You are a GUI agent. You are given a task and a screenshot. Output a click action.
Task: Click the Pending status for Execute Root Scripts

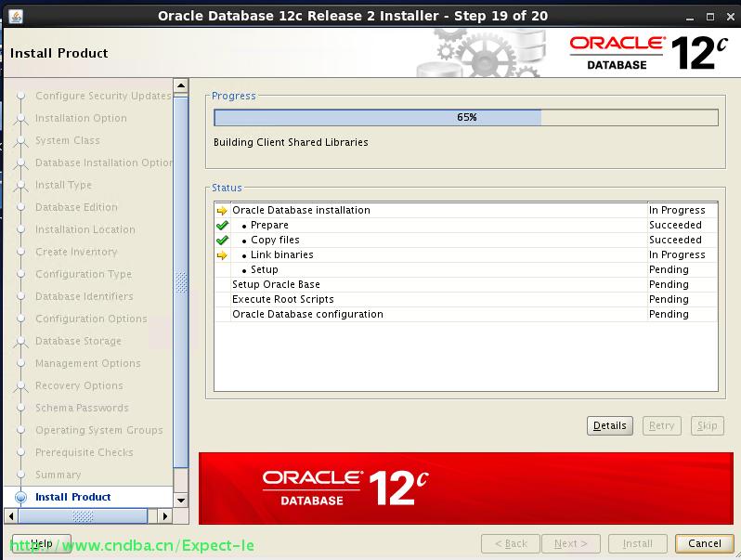point(669,300)
